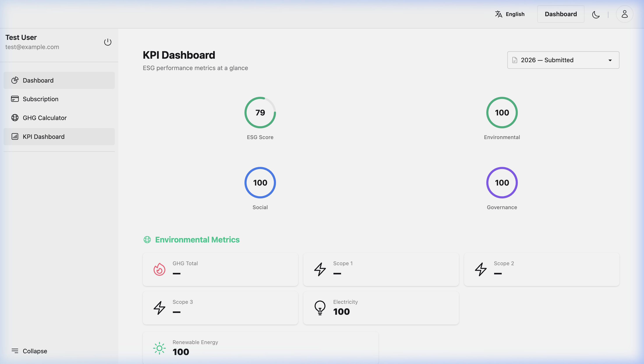Click the lightbulb icon on Electricity card

320,307
